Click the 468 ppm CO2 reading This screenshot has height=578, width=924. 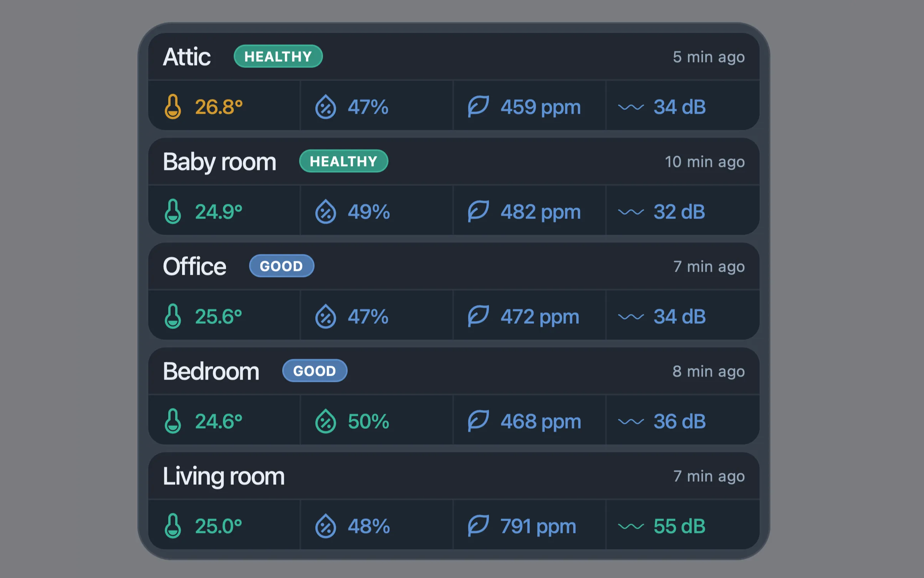541,422
